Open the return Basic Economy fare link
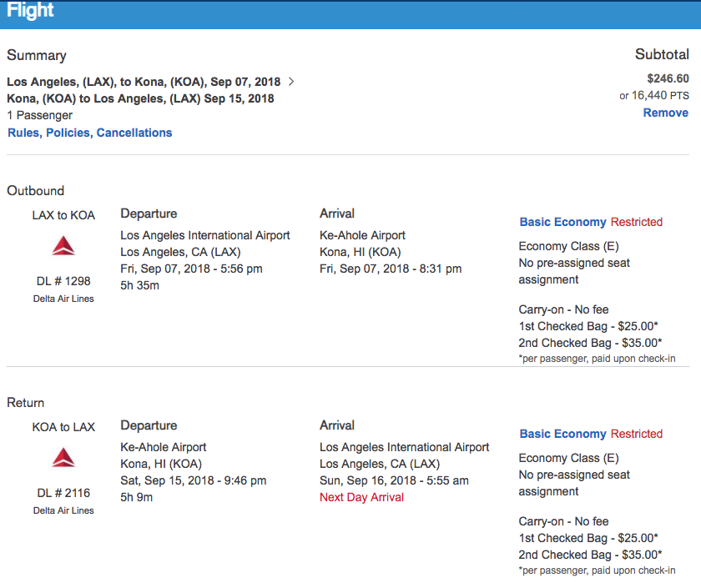This screenshot has width=701, height=588. [562, 434]
